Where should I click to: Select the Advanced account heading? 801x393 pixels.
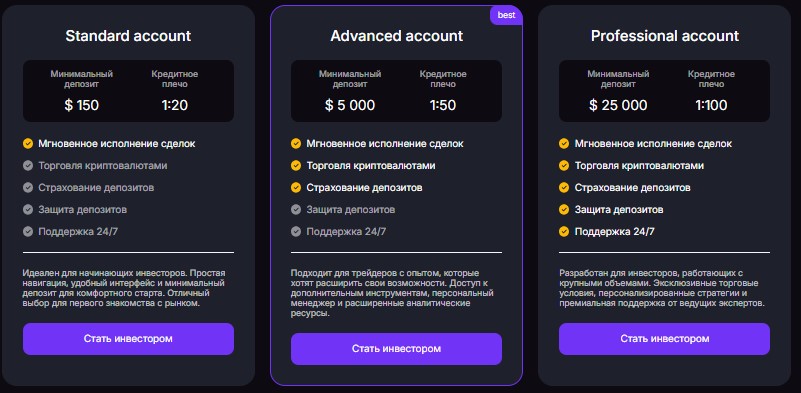(396, 36)
